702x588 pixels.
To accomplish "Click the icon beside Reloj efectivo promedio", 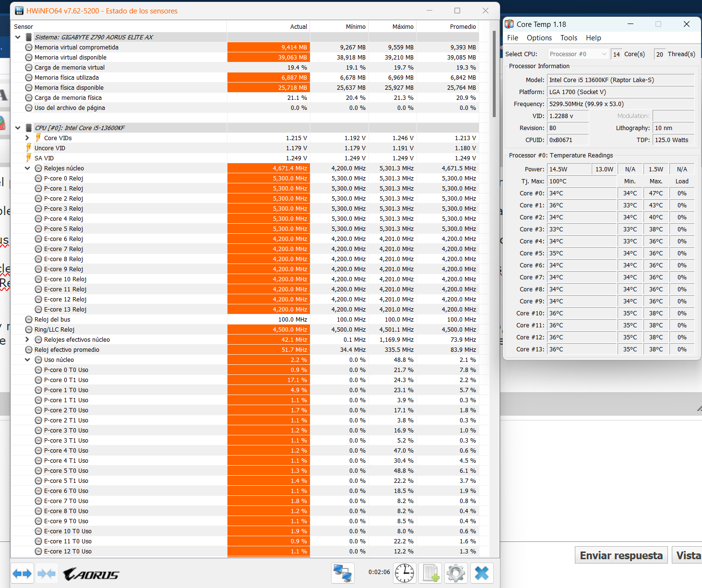I will tap(29, 349).
